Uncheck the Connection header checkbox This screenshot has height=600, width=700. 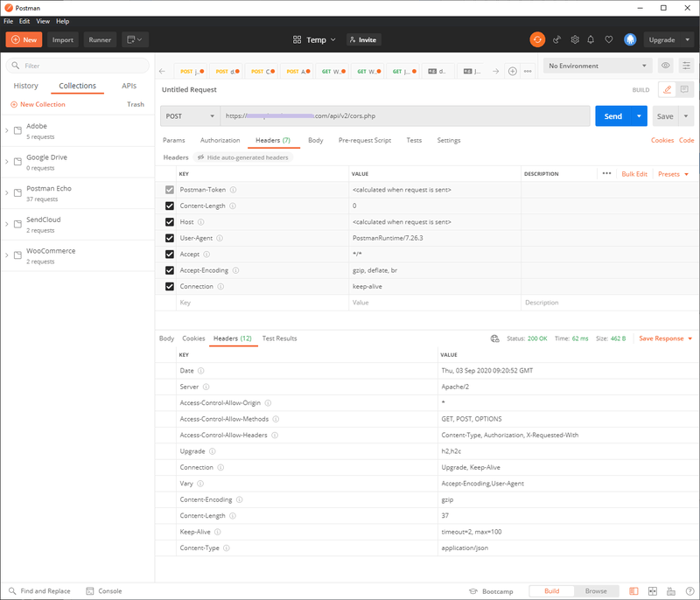pyautogui.click(x=170, y=286)
